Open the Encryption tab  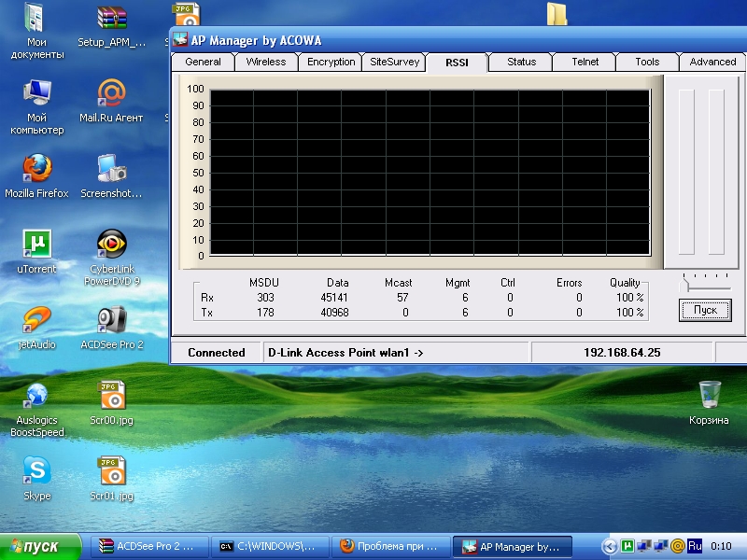[331, 63]
